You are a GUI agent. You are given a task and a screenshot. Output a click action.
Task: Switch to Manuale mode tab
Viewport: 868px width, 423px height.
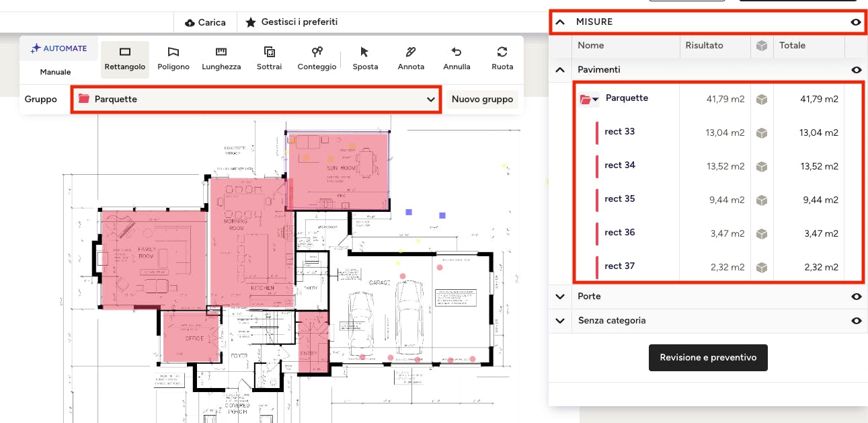click(x=55, y=72)
